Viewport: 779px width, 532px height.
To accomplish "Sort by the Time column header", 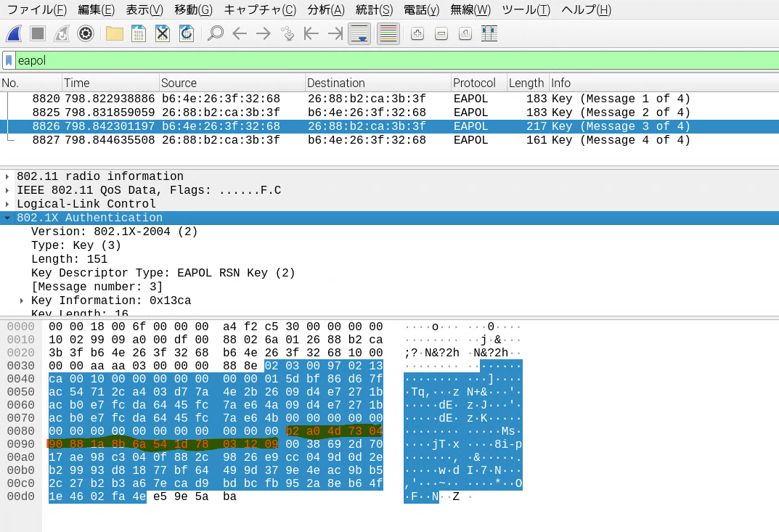I will 110,83.
